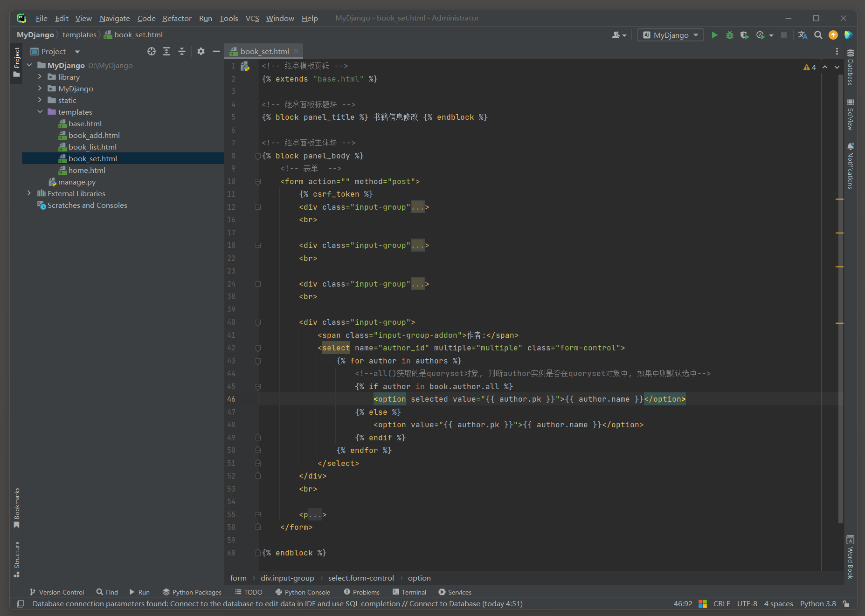The width and height of the screenshot is (865, 616).
Task: Click the UTF-8 encoding status
Action: click(747, 604)
